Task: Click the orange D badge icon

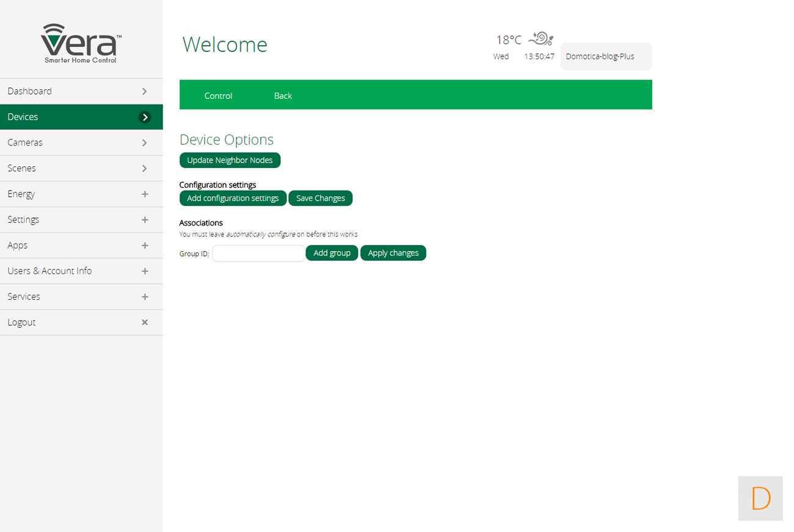Action: [760, 498]
